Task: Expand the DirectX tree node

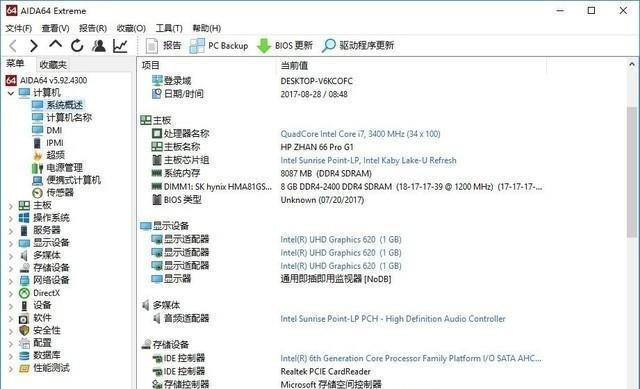Action: (x=11, y=294)
